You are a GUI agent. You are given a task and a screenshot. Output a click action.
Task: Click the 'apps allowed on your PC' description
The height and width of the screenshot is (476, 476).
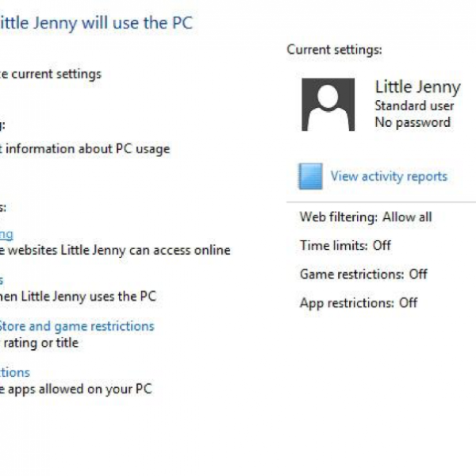pyautogui.click(x=76, y=389)
